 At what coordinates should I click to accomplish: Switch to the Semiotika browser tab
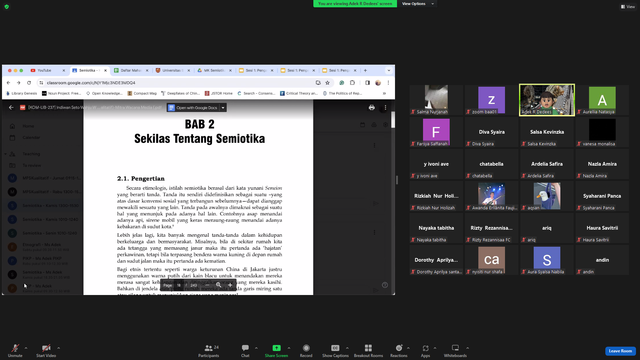click(90, 70)
